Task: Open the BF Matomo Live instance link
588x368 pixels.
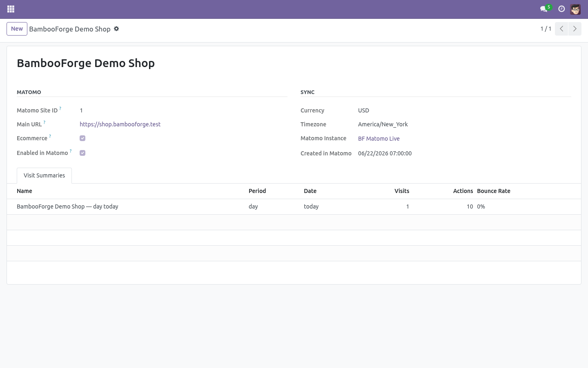Action: [x=379, y=139]
